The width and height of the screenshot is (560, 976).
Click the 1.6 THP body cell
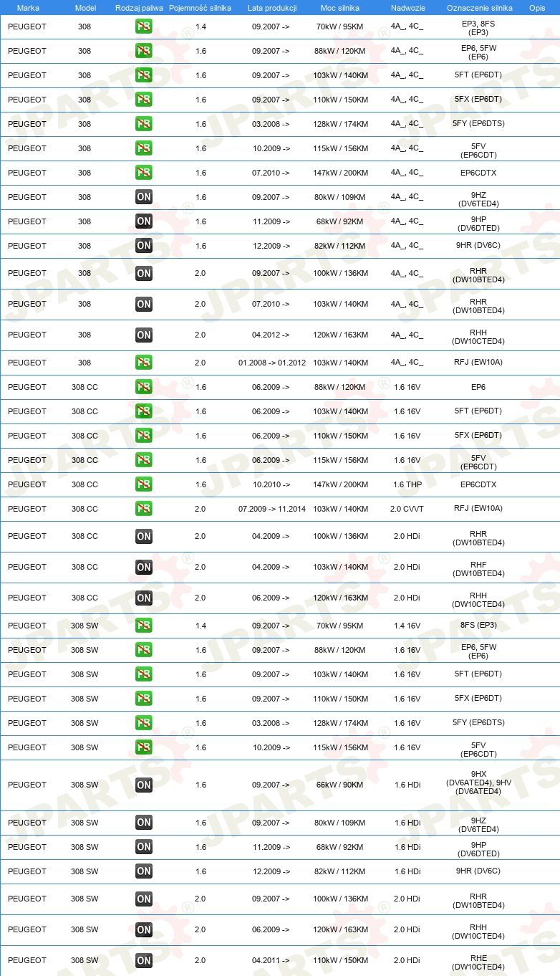tap(407, 484)
